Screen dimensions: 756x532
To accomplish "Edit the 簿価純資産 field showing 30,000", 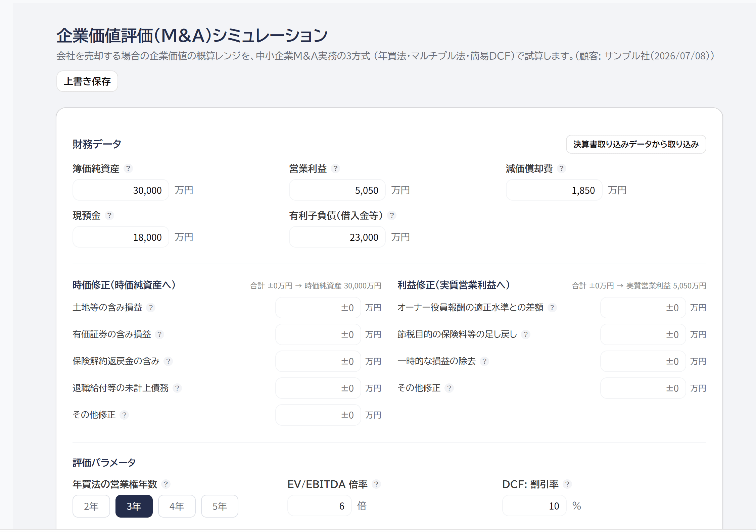I will (x=121, y=190).
